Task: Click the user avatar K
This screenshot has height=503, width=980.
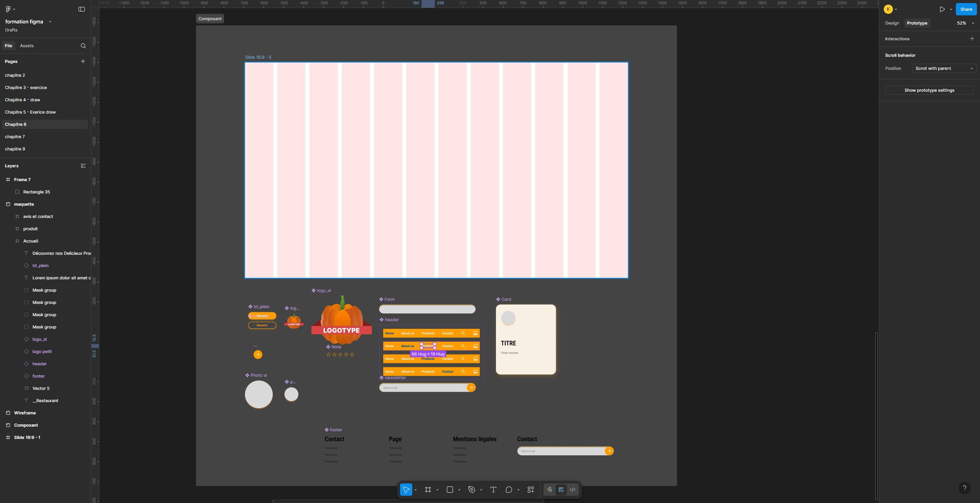Action: coord(888,9)
